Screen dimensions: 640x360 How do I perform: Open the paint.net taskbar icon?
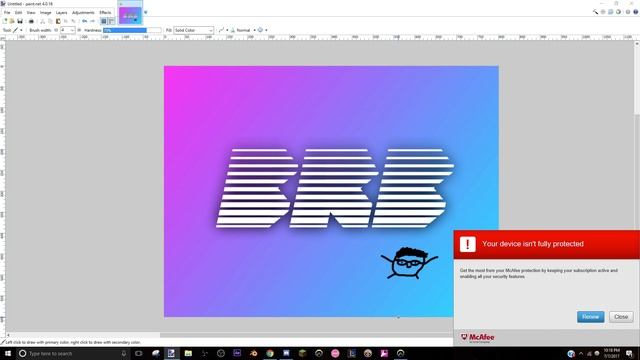pos(171,353)
